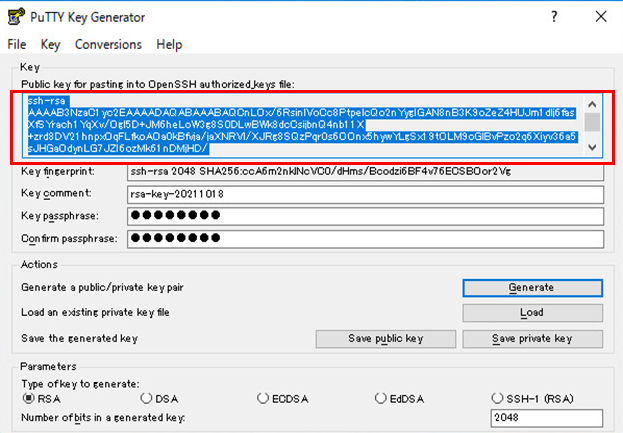Click the 'Key comment:' label
This screenshot has width=623, height=433.
[56, 193]
